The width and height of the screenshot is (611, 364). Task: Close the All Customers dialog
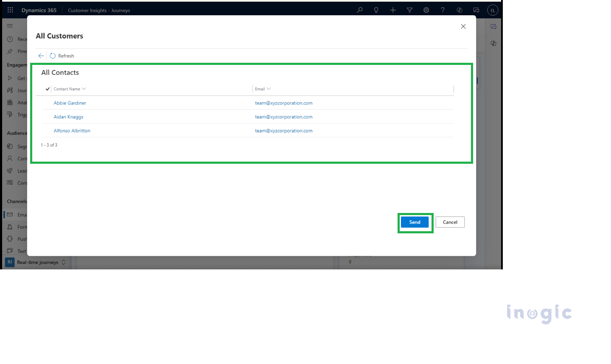pyautogui.click(x=463, y=26)
